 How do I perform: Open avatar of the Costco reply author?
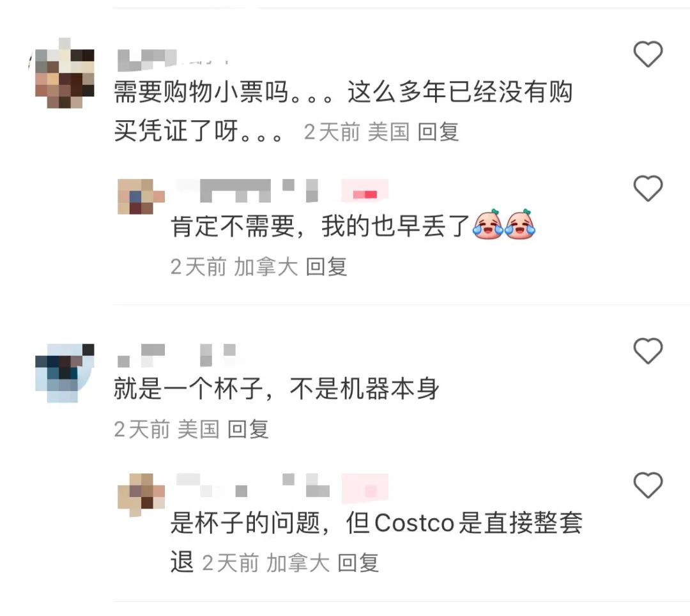[141, 495]
